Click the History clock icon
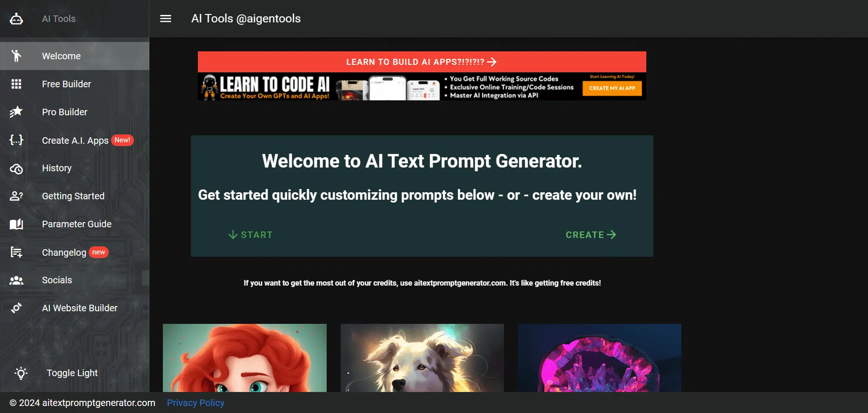 16,168
